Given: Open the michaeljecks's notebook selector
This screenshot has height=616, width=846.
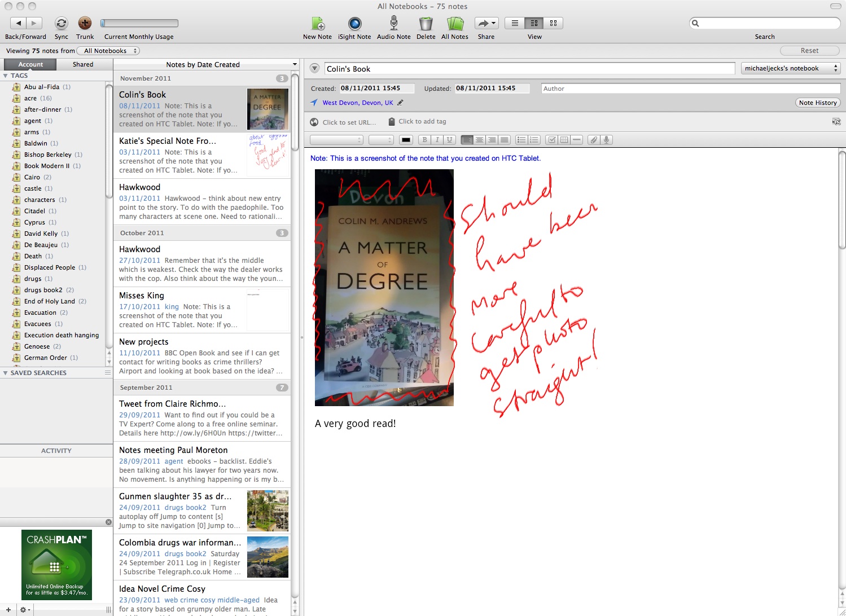Looking at the screenshot, I should coord(790,68).
